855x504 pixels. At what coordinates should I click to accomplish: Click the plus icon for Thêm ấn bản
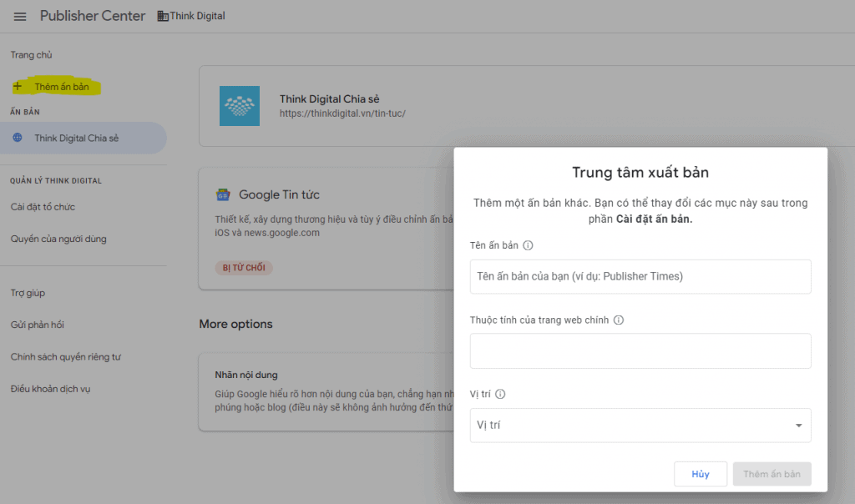click(18, 87)
